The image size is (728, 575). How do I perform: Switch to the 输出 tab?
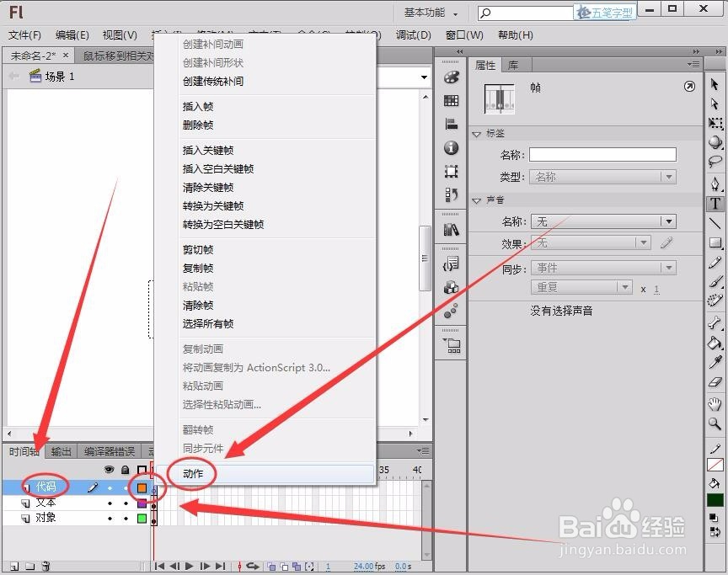pos(59,451)
